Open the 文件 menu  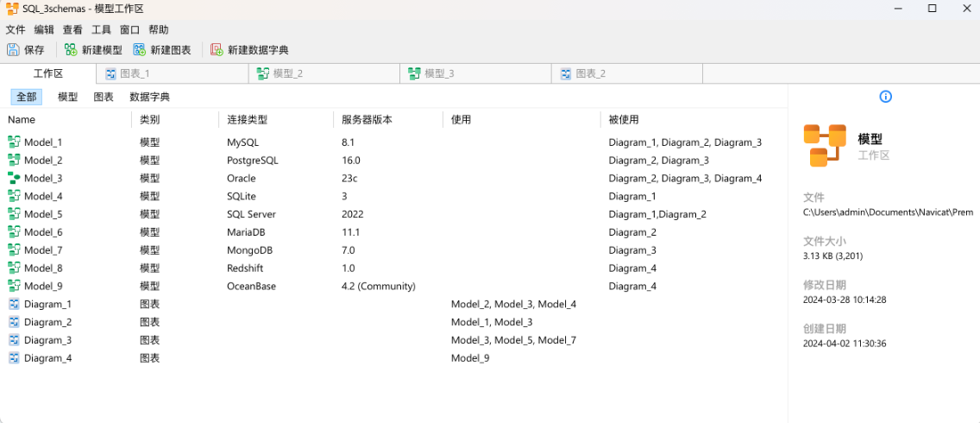click(x=16, y=29)
